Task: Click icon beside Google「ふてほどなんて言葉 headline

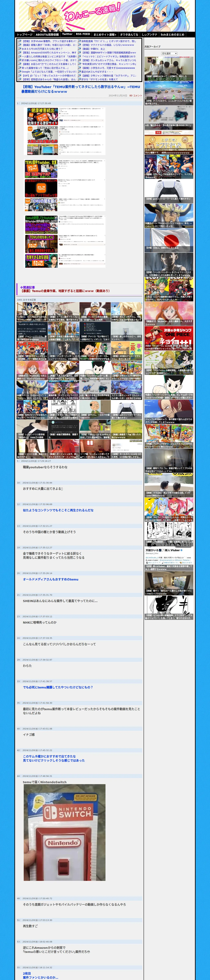Action: [x=19, y=72]
